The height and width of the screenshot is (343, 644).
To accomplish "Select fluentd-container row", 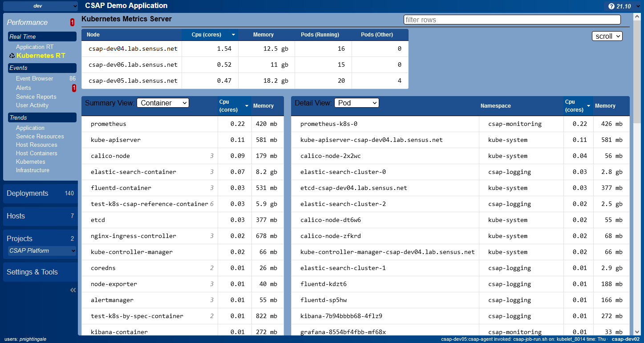I will click(x=182, y=188).
